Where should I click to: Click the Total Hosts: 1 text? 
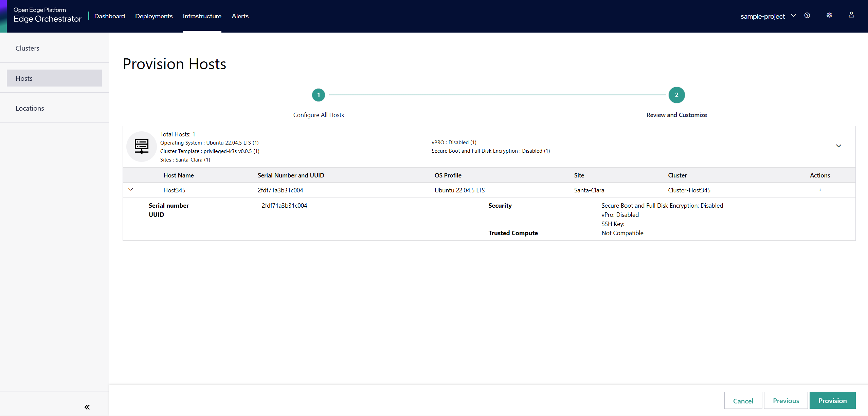pyautogui.click(x=178, y=134)
